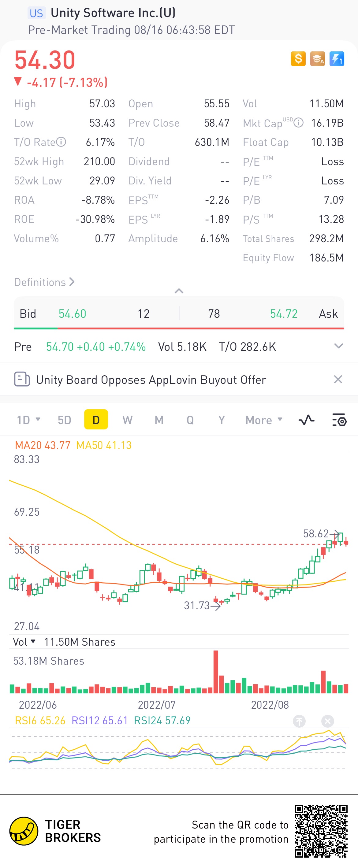The image size is (358, 868).
Task: Open the 1D timeframe dropdown
Action: pos(29,420)
